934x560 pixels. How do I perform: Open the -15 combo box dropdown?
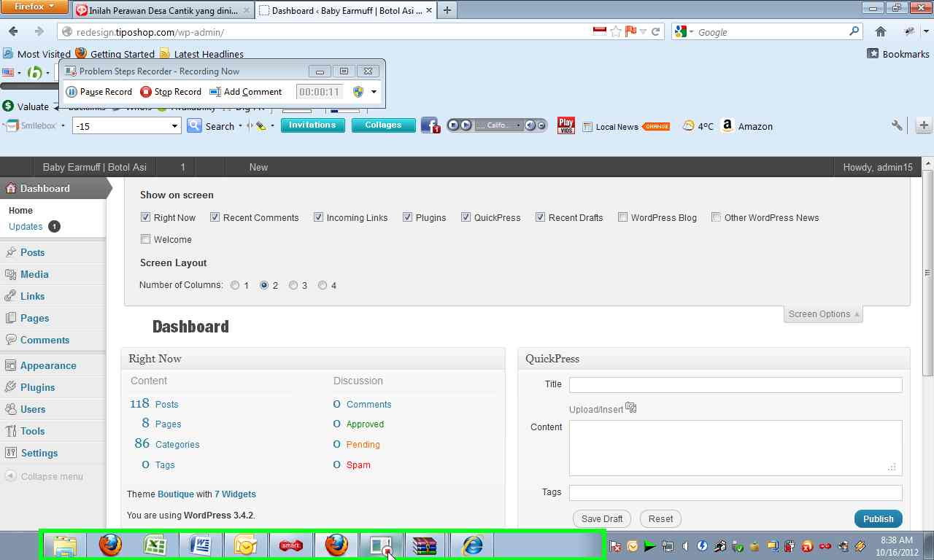174,126
